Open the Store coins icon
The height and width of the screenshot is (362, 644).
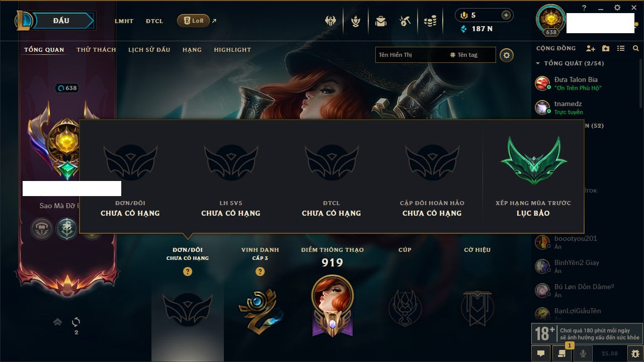(430, 21)
